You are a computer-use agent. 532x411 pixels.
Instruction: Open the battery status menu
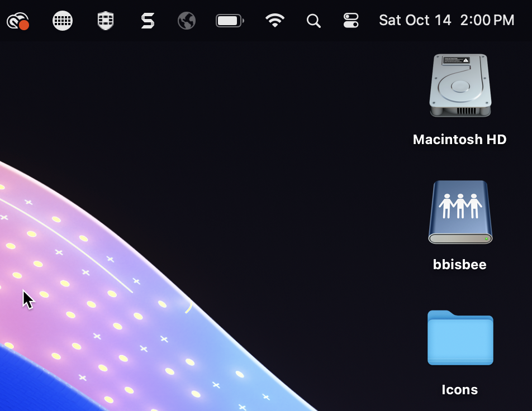tap(229, 20)
